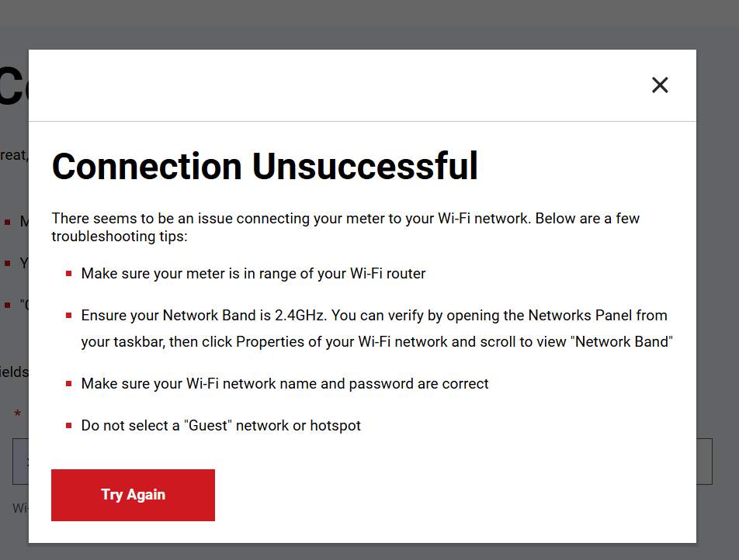Screen dimensions: 739x560
Task: Click the "network name and password" tip text
Action: click(x=285, y=383)
